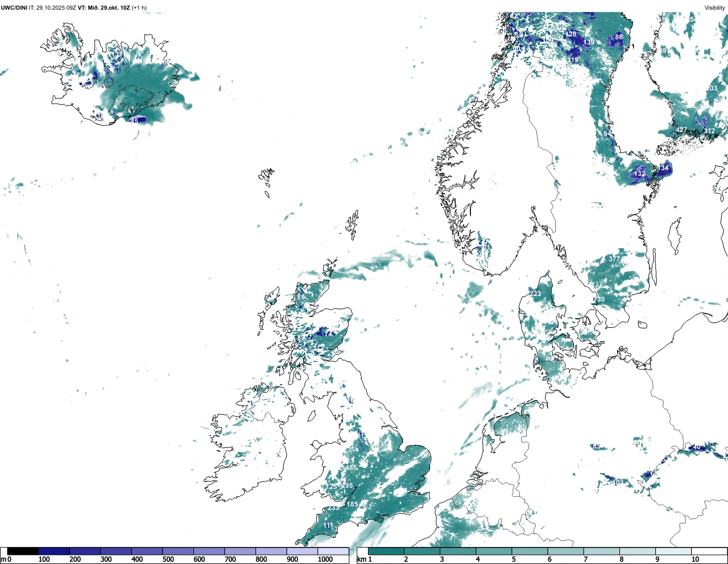Pick the 9–10 km near-white legend swatch

[x=673, y=551]
